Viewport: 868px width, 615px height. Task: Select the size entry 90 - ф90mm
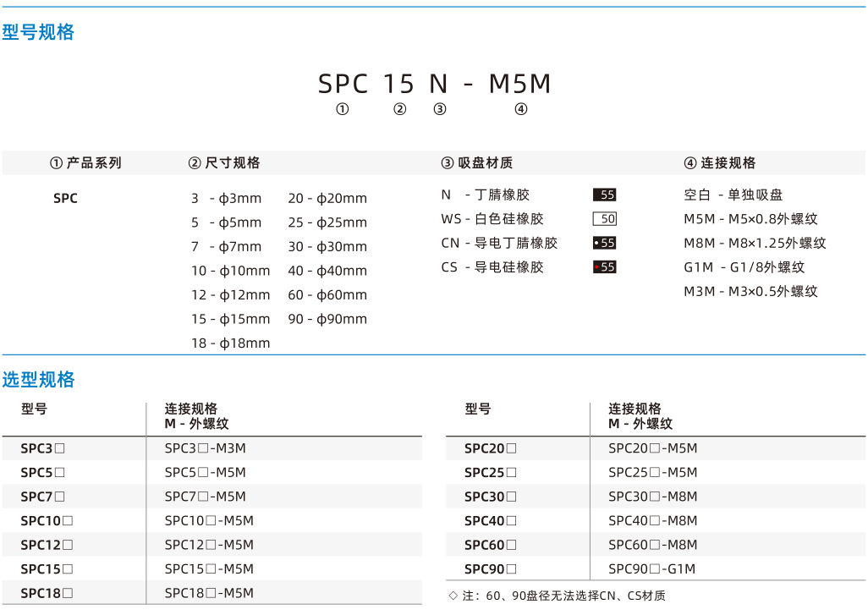[x=327, y=319]
